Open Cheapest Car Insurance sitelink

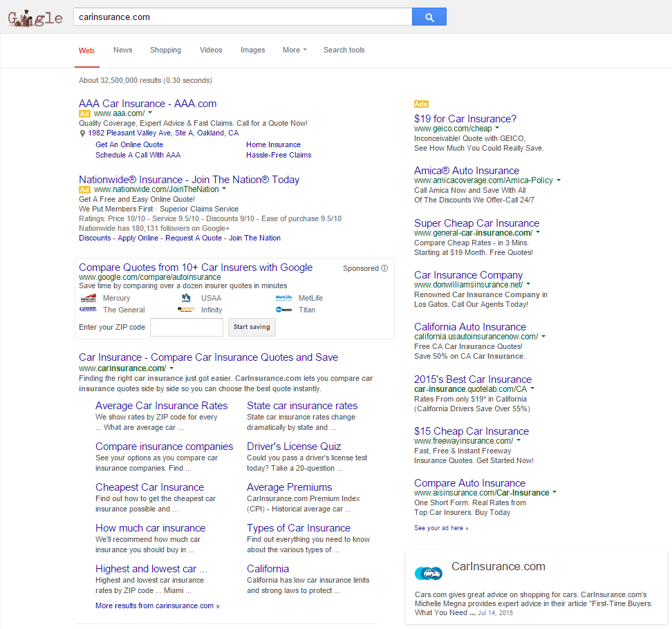[149, 487]
